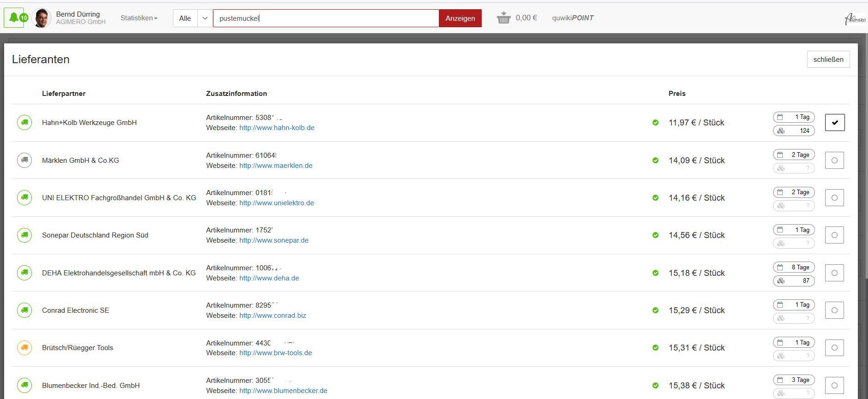Click the truck icon for Sonepar Deutschland
Screen dimensions: 868x399
pyautogui.click(x=24, y=235)
